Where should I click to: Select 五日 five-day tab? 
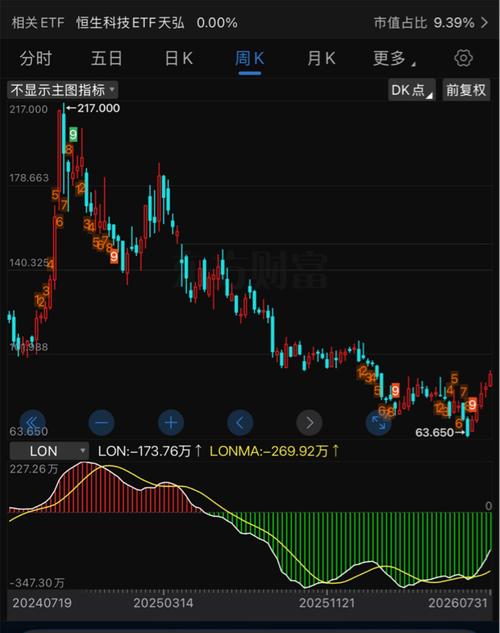click(107, 59)
